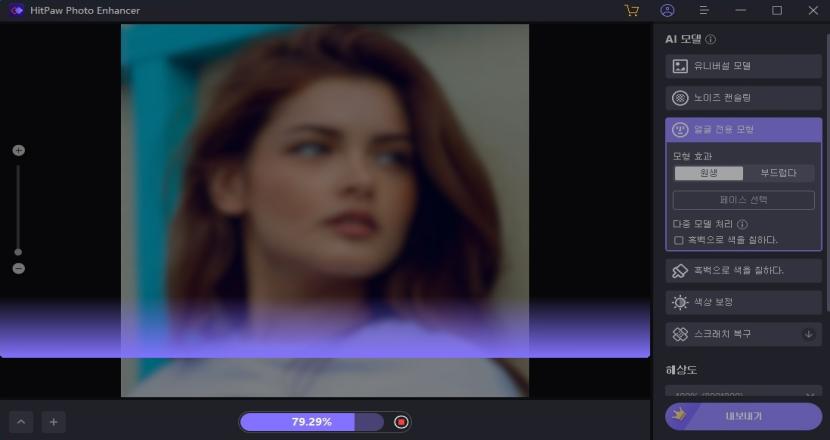Open the 해상도 resolution dropdown
830x440 pixels.
tap(743, 393)
